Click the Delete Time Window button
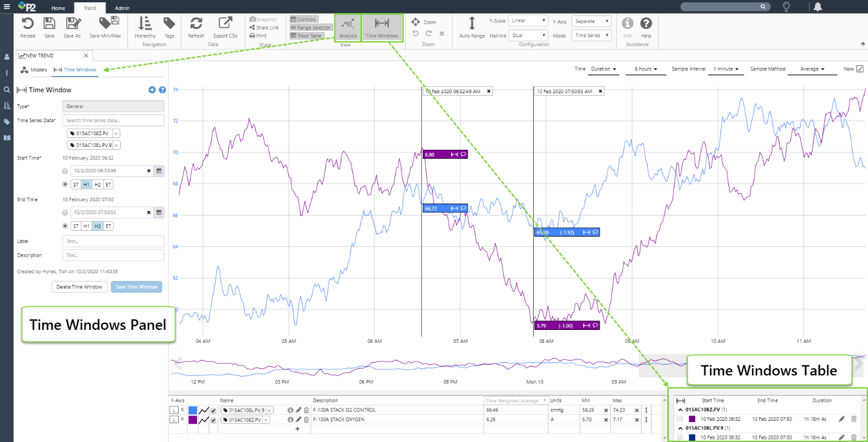 [x=79, y=287]
